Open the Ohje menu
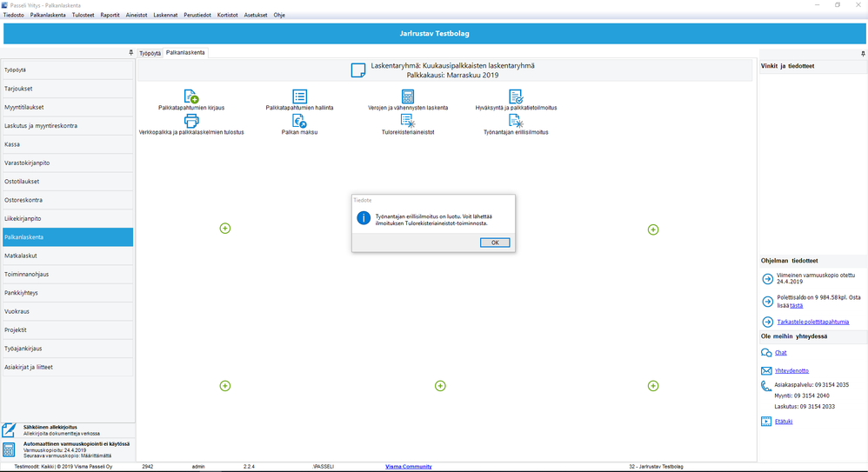Image resolution: width=868 pixels, height=472 pixels. tap(279, 15)
